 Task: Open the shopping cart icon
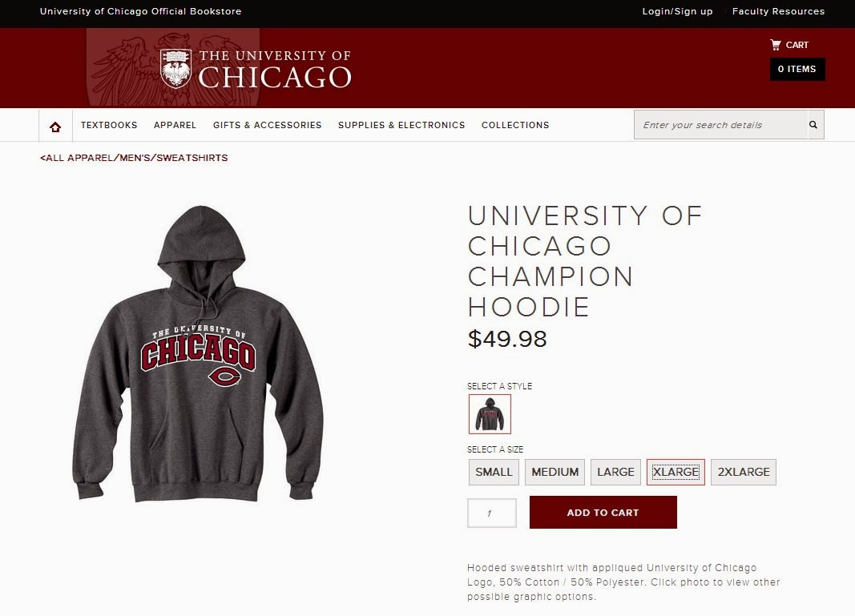(x=775, y=45)
